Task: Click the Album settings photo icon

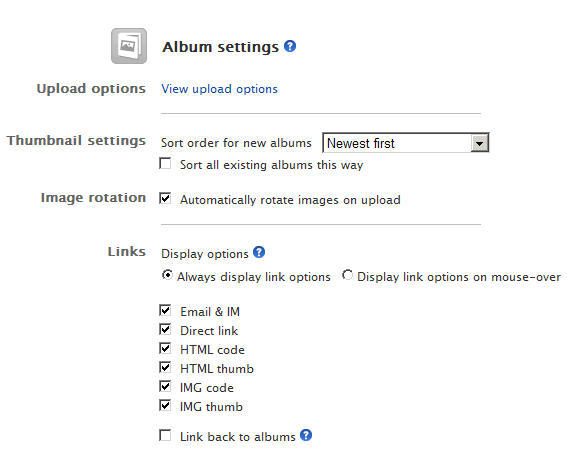Action: coord(129,46)
